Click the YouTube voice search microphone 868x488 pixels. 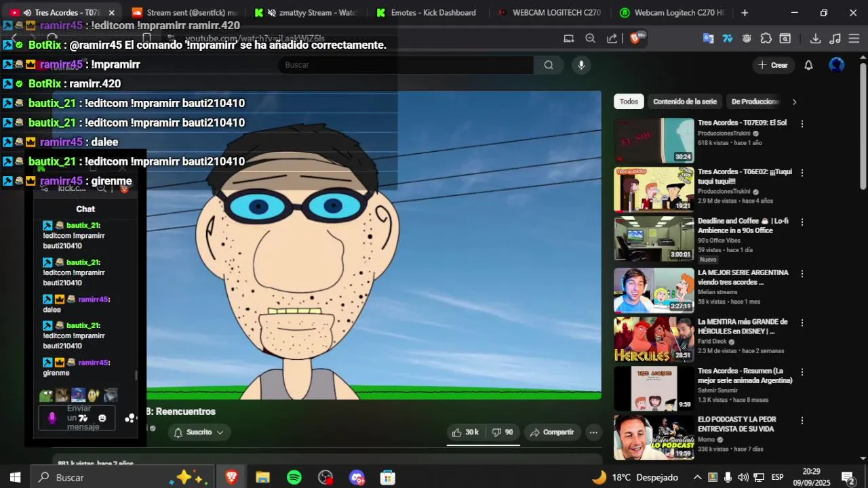click(x=580, y=65)
